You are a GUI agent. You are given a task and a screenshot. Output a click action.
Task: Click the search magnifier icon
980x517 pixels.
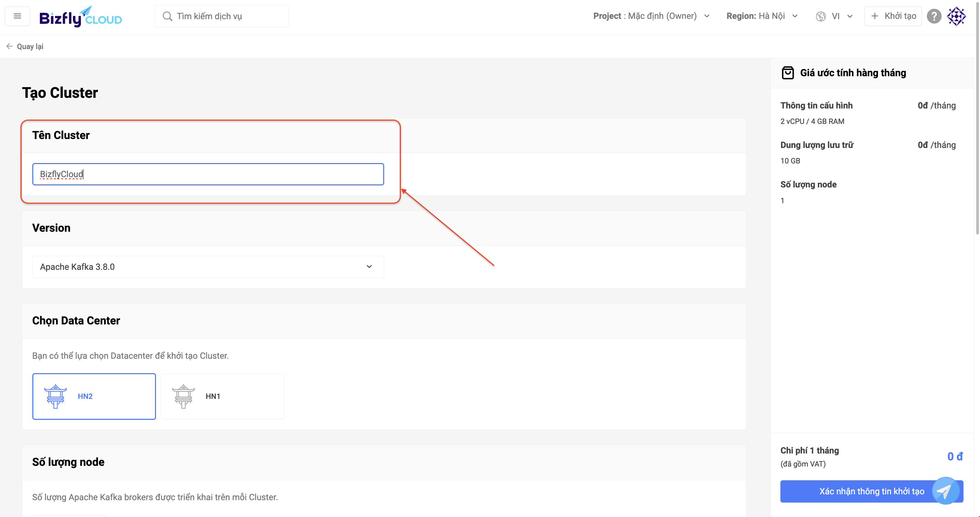click(167, 16)
